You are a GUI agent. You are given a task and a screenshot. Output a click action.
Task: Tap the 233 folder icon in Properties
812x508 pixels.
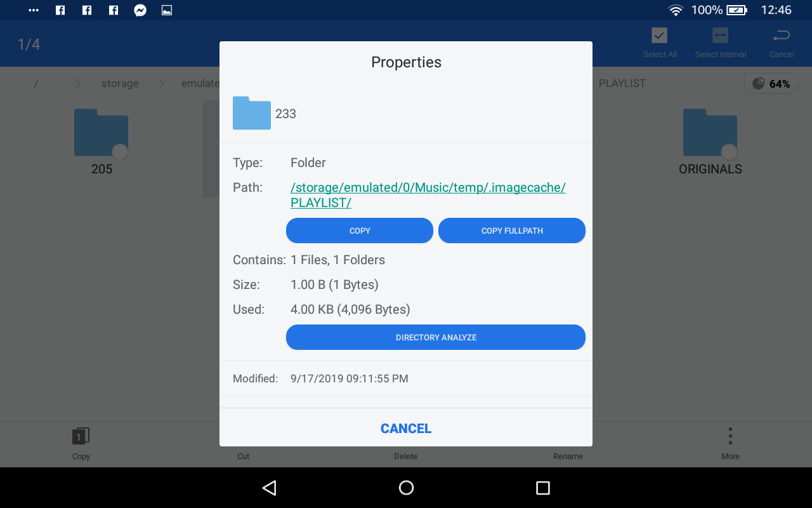pyautogui.click(x=252, y=114)
